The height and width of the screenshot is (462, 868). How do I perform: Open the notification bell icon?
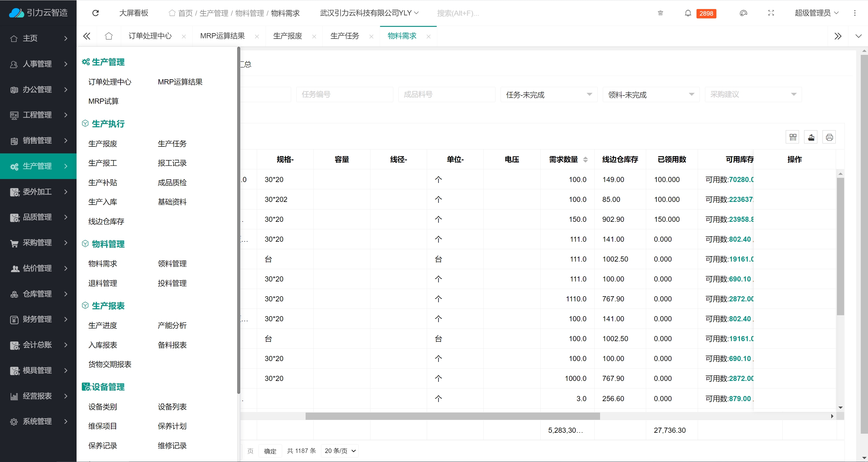[688, 13]
